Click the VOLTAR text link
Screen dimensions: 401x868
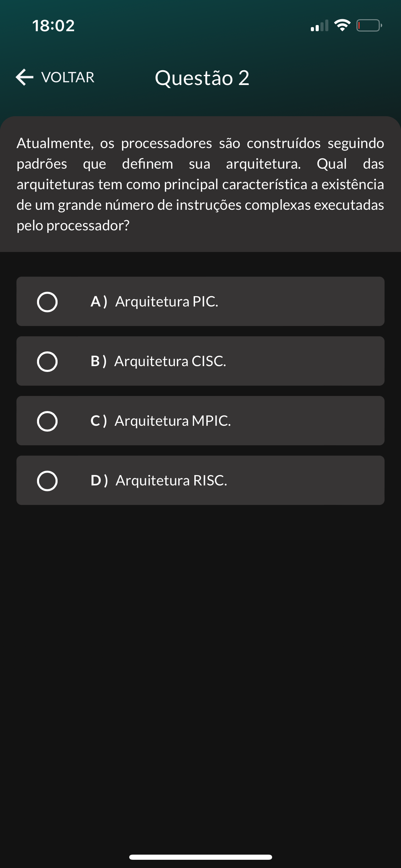point(68,77)
